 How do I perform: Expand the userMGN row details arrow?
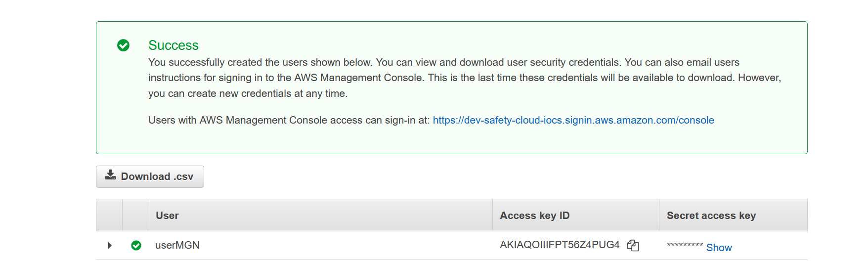110,245
